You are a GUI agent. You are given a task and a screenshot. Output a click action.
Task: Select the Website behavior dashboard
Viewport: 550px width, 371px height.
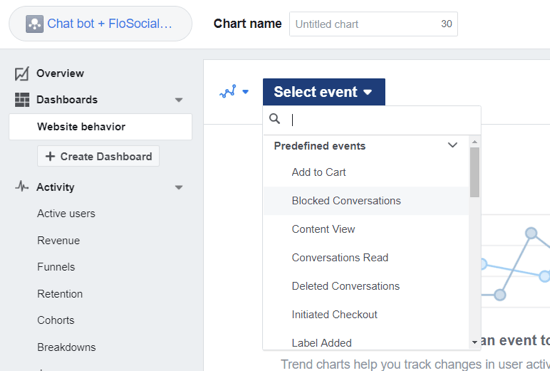pyautogui.click(x=100, y=127)
